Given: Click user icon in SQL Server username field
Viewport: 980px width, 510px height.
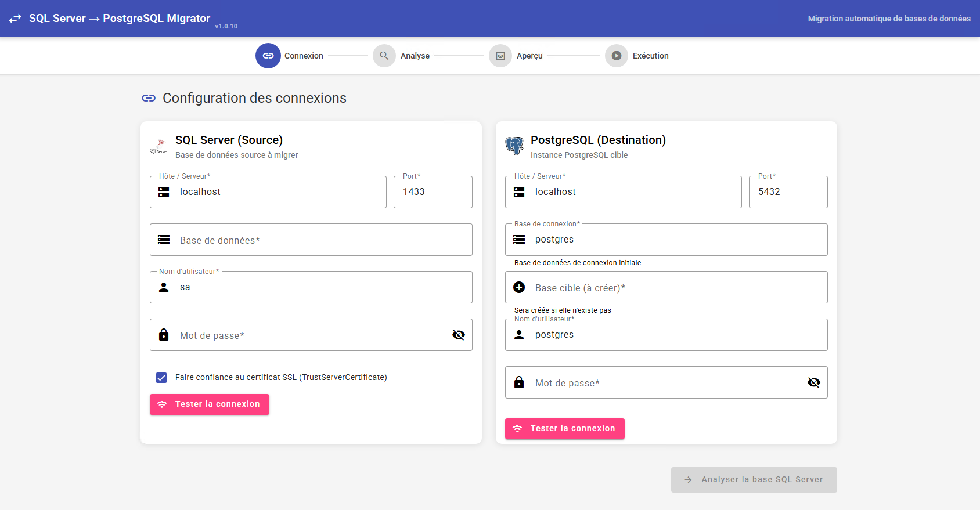Looking at the screenshot, I should 164,287.
